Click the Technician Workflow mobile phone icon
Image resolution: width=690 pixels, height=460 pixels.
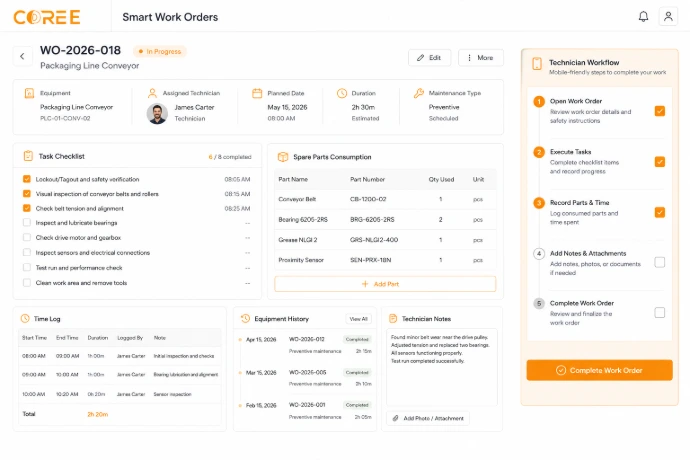tap(537, 64)
